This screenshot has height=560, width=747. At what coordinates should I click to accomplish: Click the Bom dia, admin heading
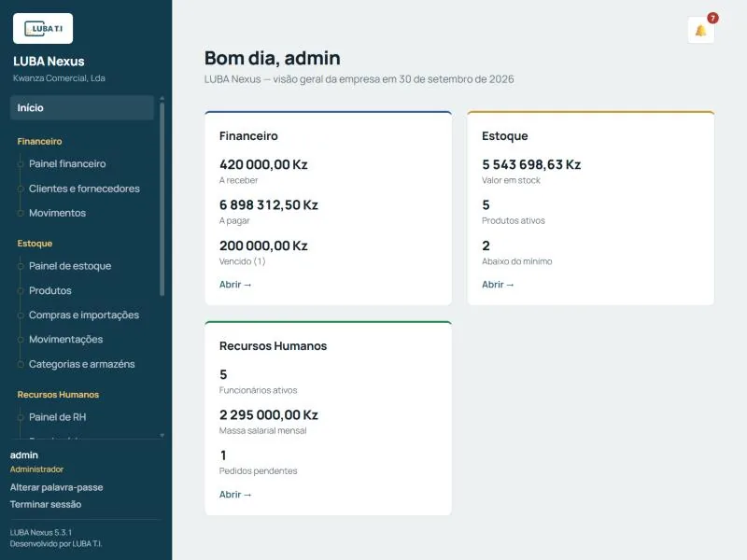click(x=273, y=58)
